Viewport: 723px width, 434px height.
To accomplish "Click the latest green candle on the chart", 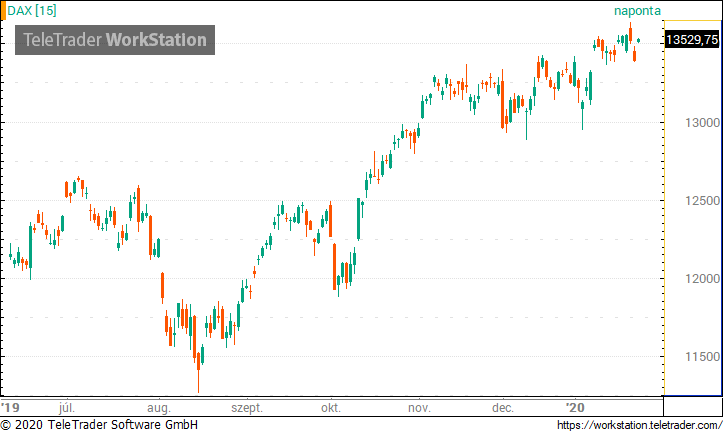I will [x=639, y=41].
